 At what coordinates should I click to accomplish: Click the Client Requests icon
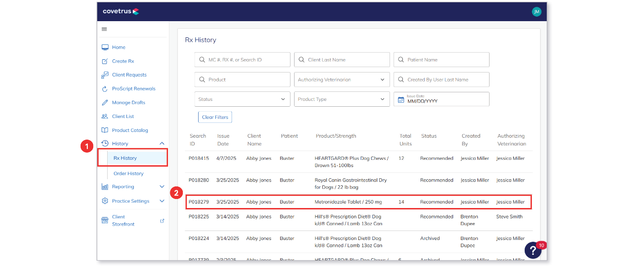pos(105,75)
